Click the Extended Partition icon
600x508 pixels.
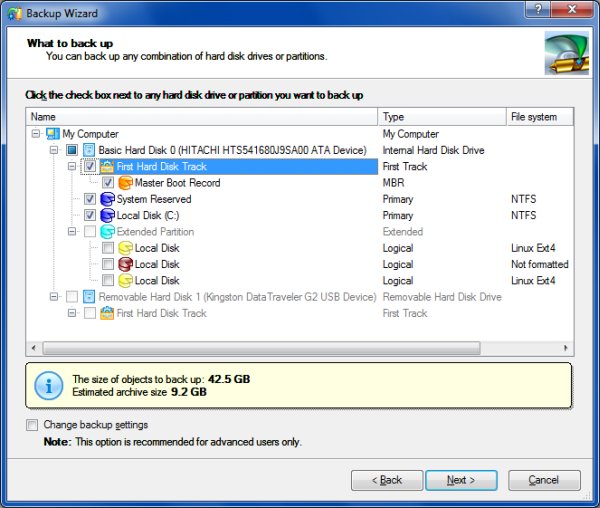[x=107, y=232]
